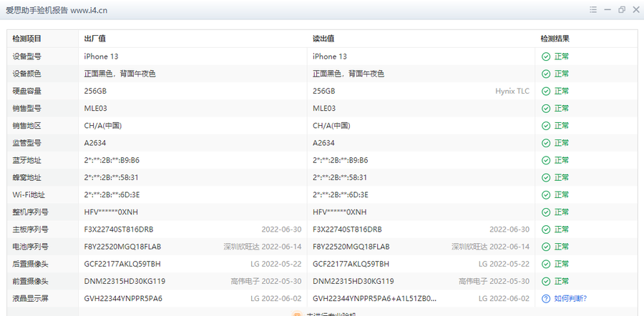Click the green check icon for 硬盘容量 row
Image resolution: width=644 pixels, height=316 pixels.
point(546,91)
